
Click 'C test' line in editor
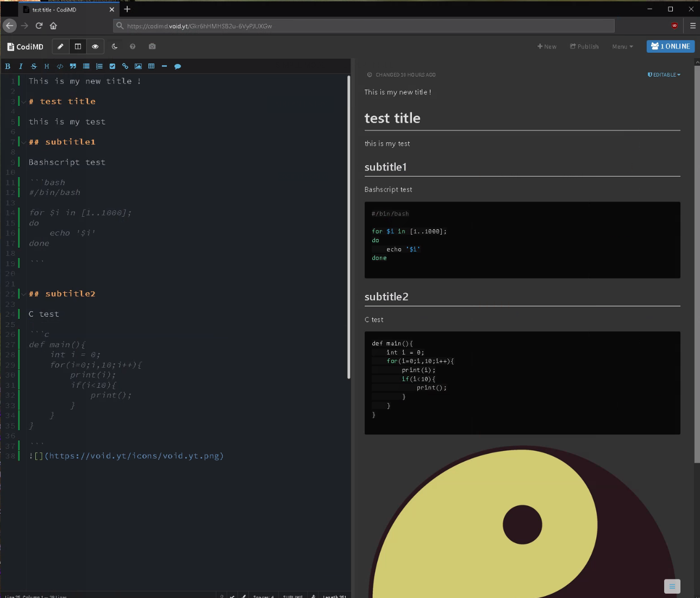pos(43,314)
